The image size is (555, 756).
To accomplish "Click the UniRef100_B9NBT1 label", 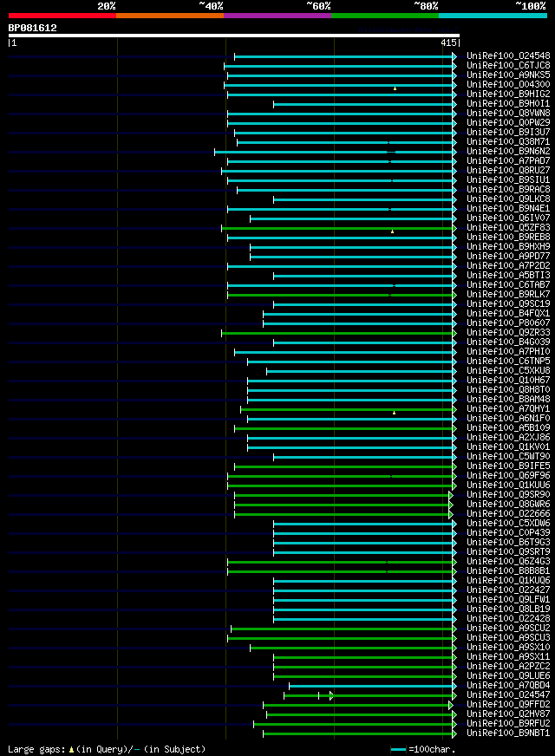I will pos(508,733).
